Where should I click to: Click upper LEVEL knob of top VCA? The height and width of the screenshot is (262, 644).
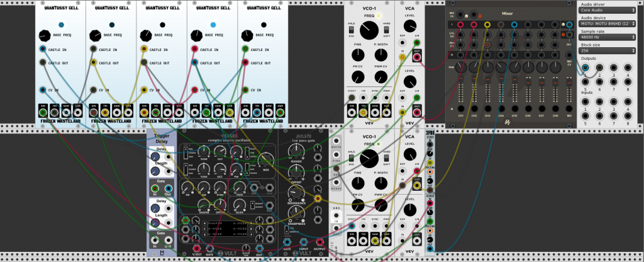click(410, 26)
